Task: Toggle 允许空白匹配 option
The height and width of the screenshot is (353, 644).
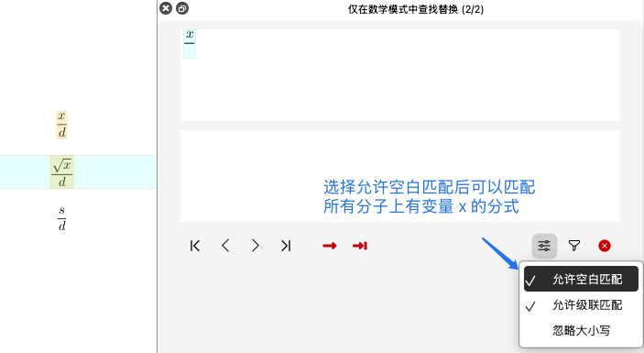Action: (581, 280)
